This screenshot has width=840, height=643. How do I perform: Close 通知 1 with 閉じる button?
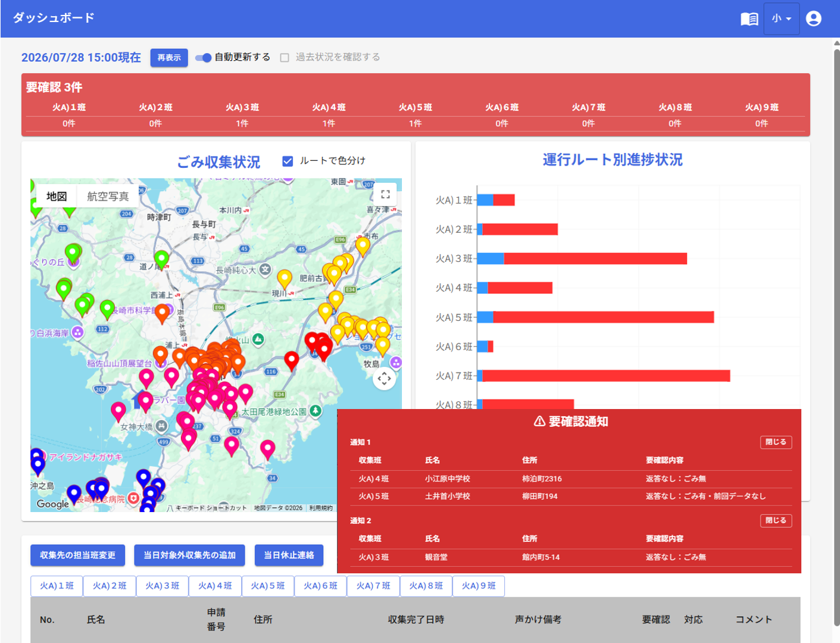point(776,442)
